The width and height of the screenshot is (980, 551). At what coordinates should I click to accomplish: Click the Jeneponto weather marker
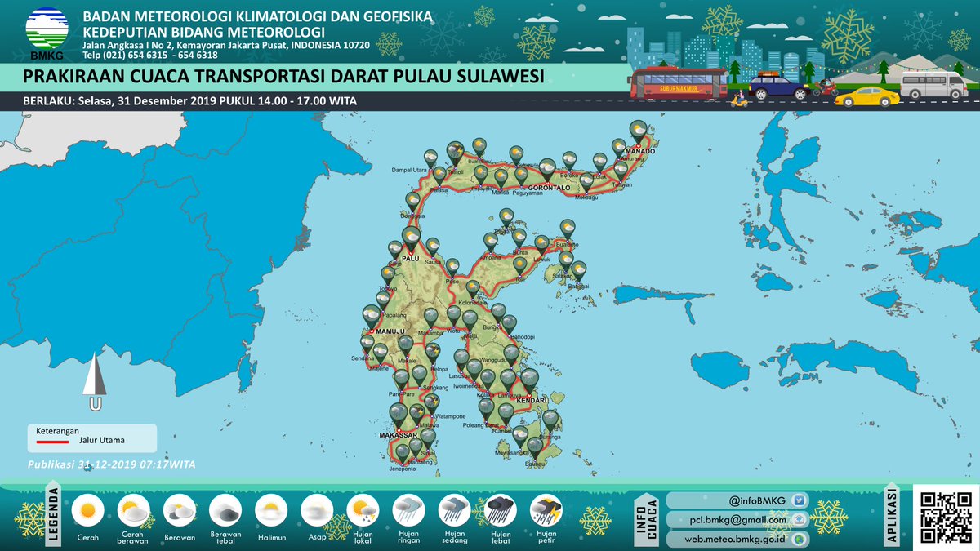click(x=402, y=454)
